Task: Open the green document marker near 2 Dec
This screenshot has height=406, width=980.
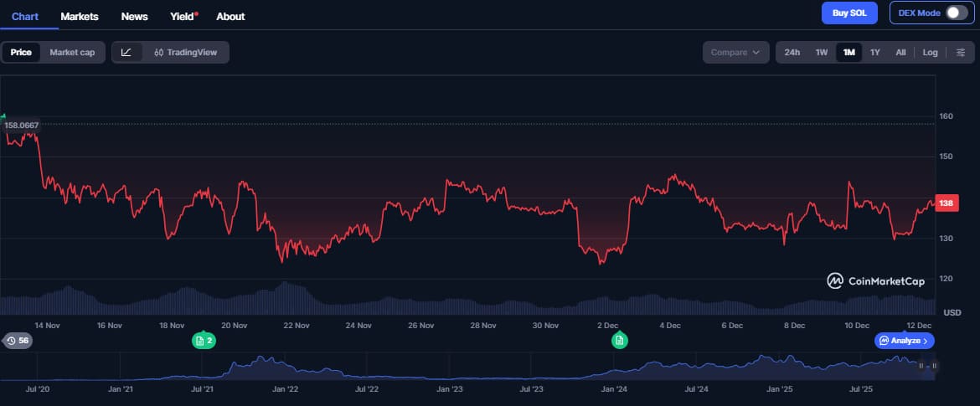Action: pos(619,341)
